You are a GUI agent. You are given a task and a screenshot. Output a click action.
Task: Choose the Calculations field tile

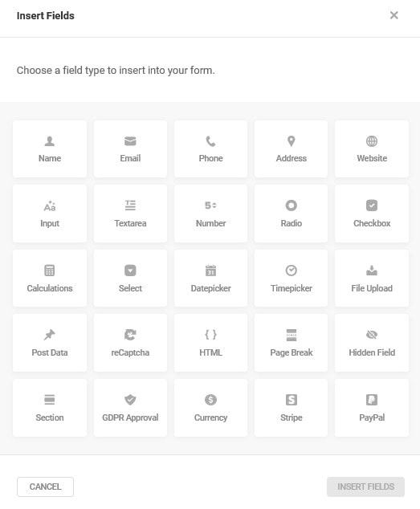click(50, 279)
